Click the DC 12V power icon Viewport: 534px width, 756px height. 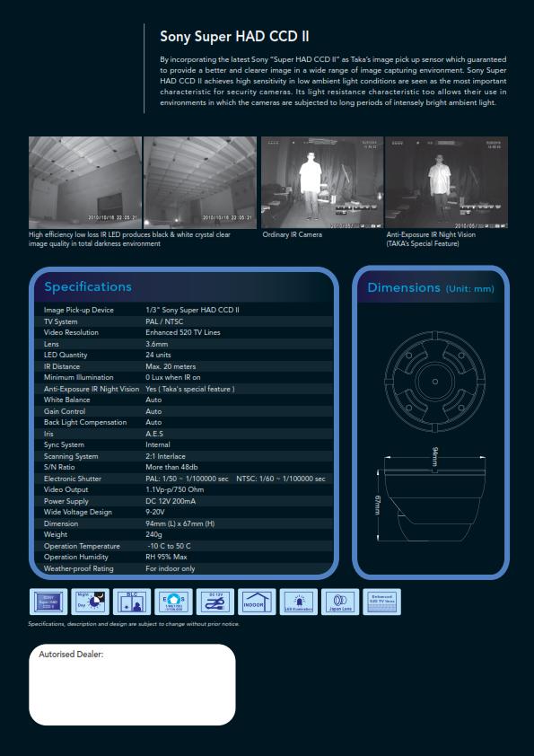click(215, 602)
